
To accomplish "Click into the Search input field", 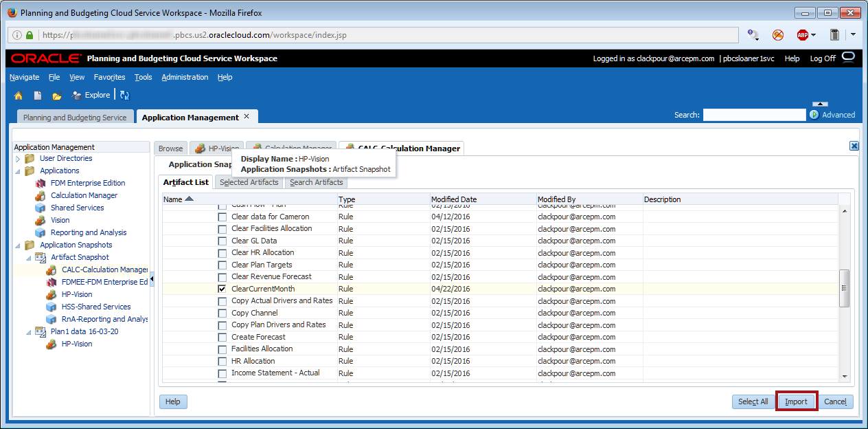I will [x=754, y=115].
